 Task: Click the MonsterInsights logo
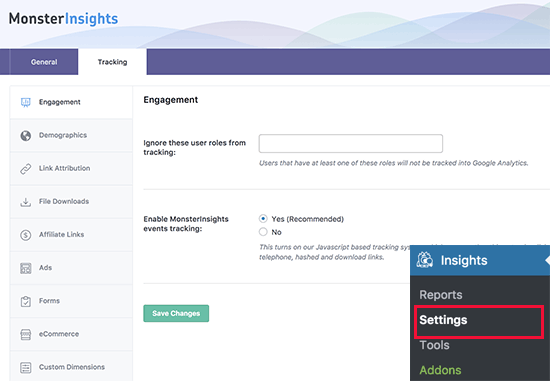click(63, 19)
